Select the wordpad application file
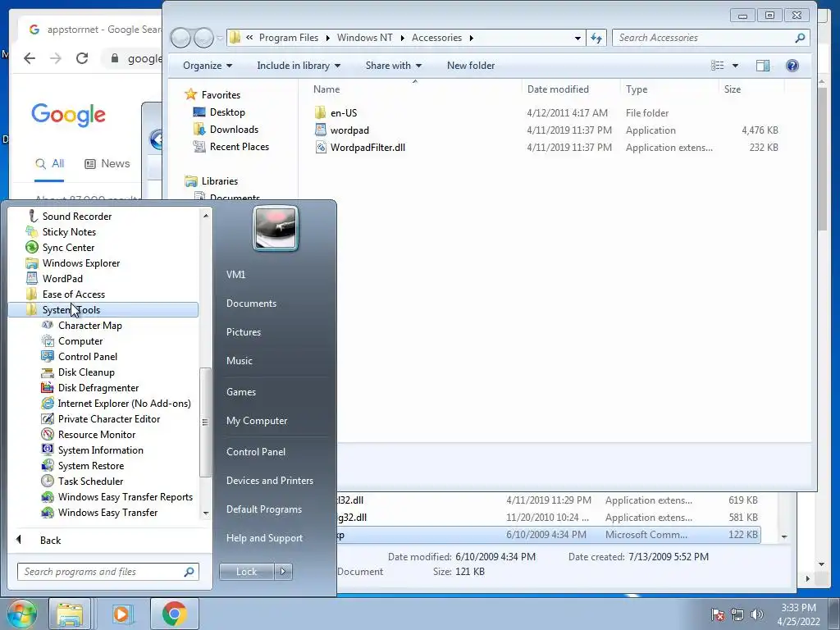Screen dimensions: 840x630 [x=349, y=130]
